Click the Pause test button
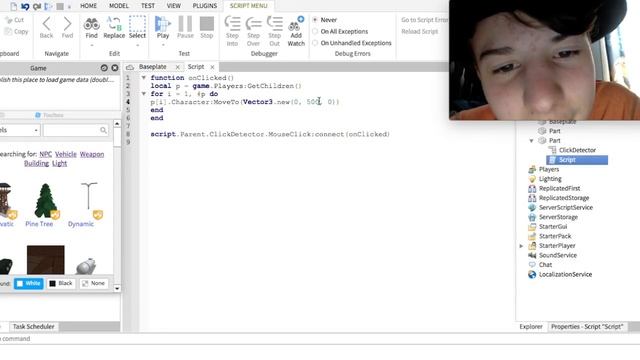Screen dimensions: 640x360 (x=185, y=24)
